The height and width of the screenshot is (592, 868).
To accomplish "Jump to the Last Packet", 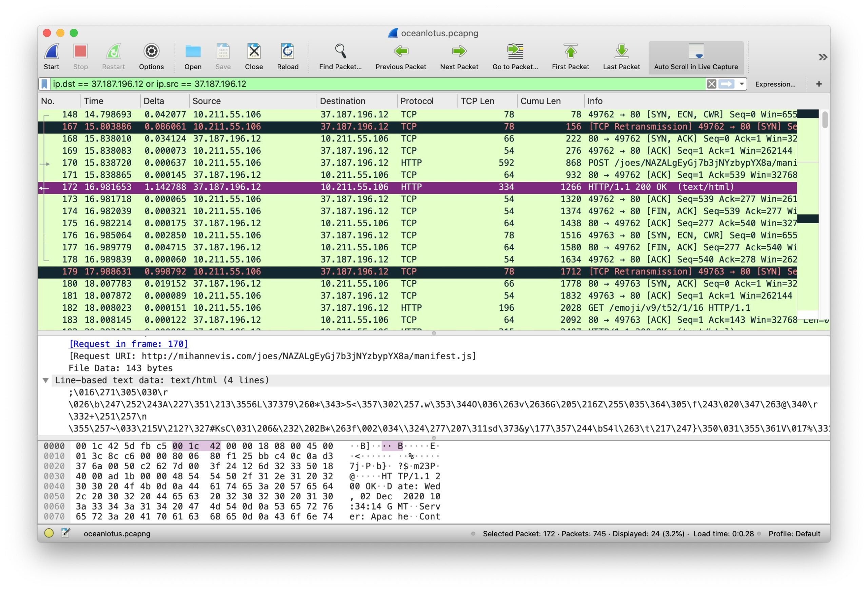I will tap(621, 52).
